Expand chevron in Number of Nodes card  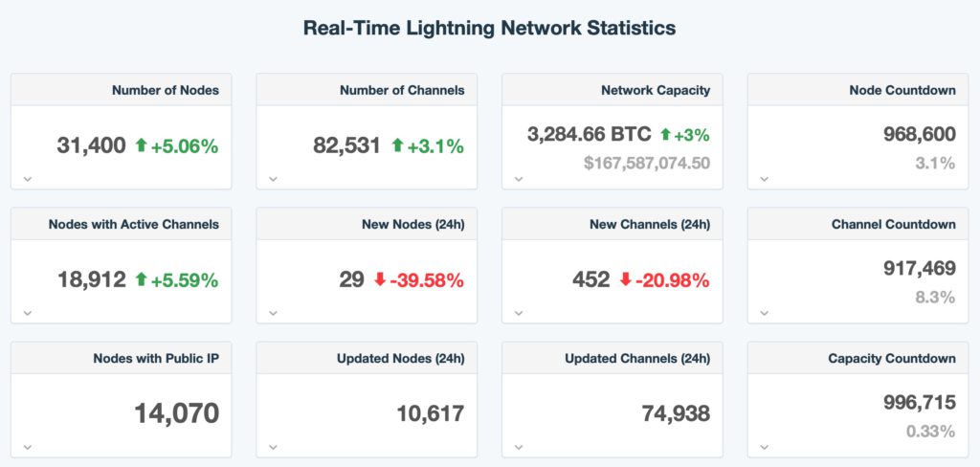(28, 179)
